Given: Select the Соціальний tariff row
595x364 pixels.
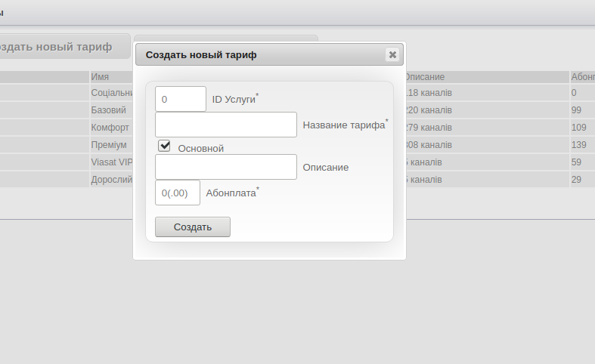Looking at the screenshot, I should [x=111, y=93].
